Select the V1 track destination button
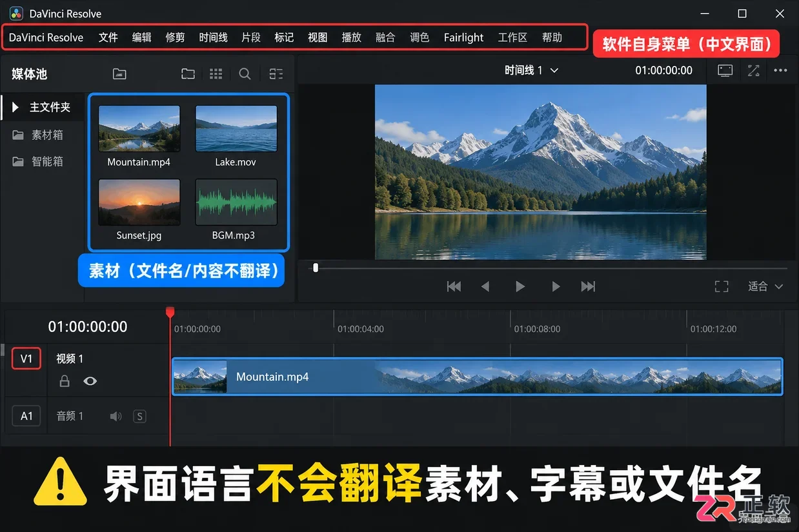 pos(26,359)
